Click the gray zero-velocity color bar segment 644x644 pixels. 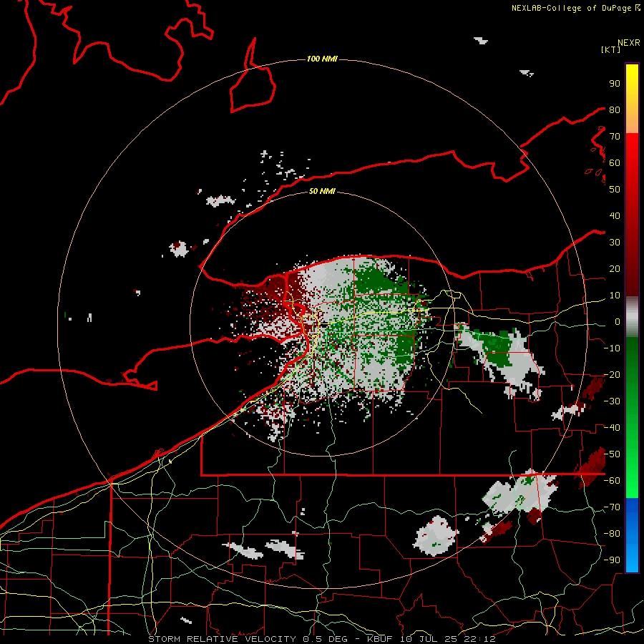632,317
